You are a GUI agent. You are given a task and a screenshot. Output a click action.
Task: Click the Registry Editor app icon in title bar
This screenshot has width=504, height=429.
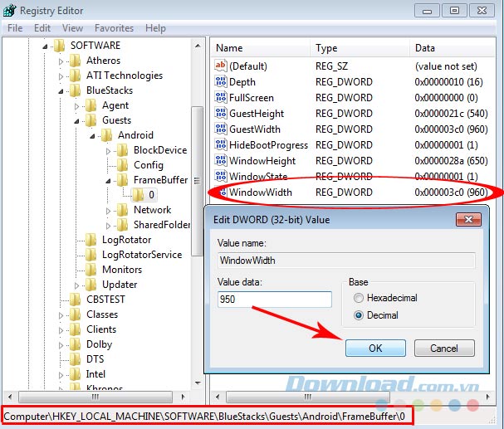(10, 10)
